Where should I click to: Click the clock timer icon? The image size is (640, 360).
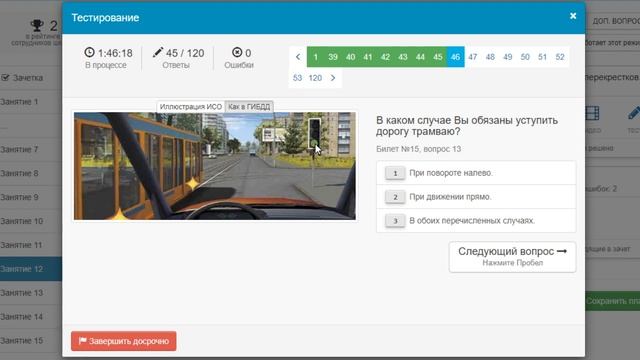click(89, 52)
